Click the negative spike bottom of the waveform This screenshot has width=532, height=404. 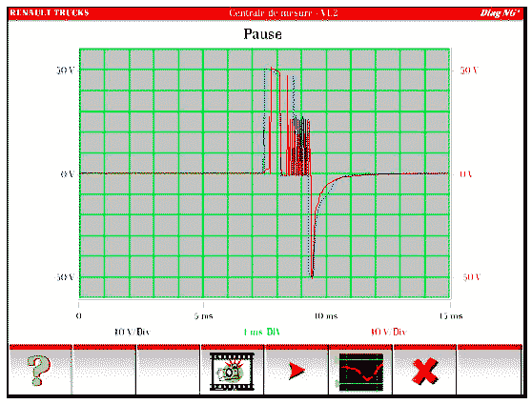click(312, 275)
